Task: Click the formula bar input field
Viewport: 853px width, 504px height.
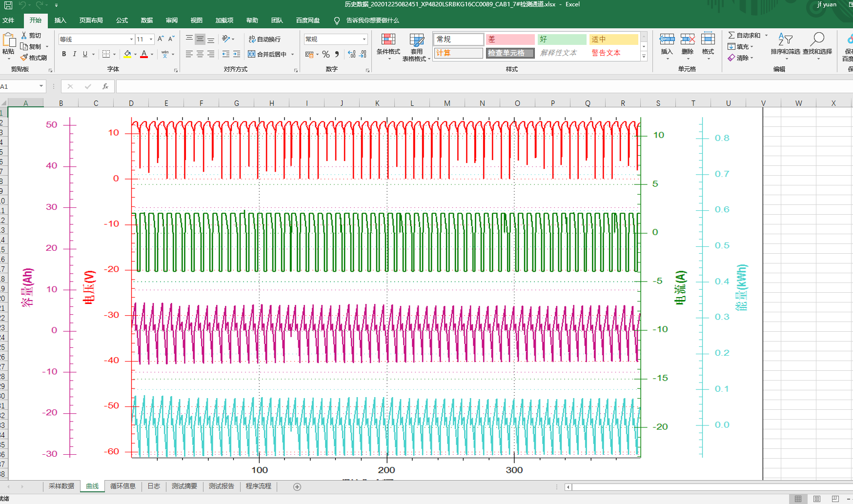Action: (x=484, y=86)
